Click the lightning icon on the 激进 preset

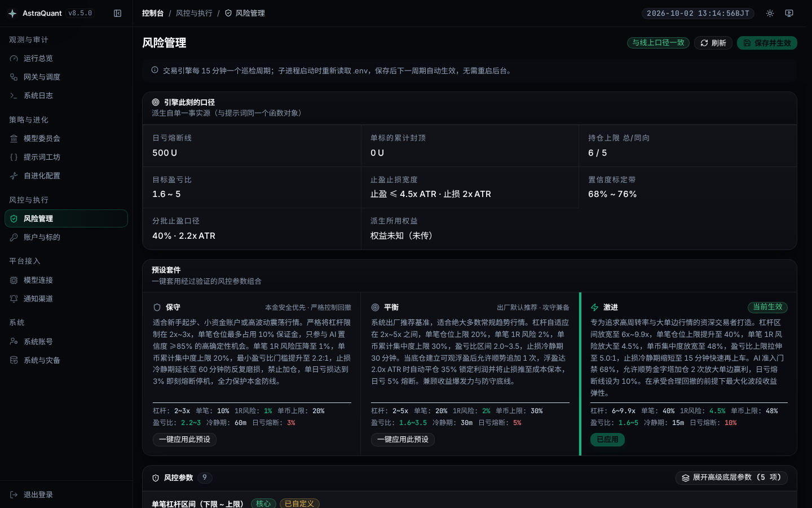(594, 308)
